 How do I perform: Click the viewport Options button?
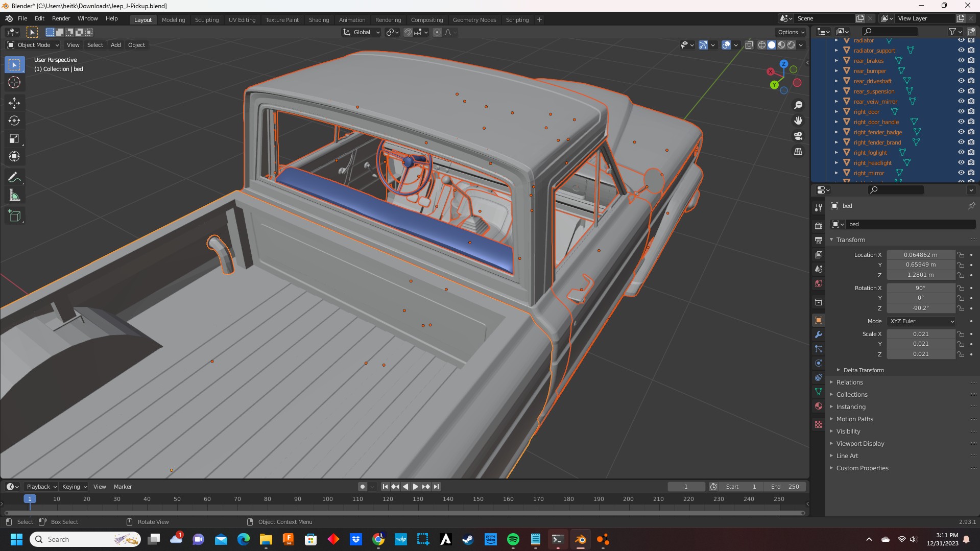[x=791, y=32]
